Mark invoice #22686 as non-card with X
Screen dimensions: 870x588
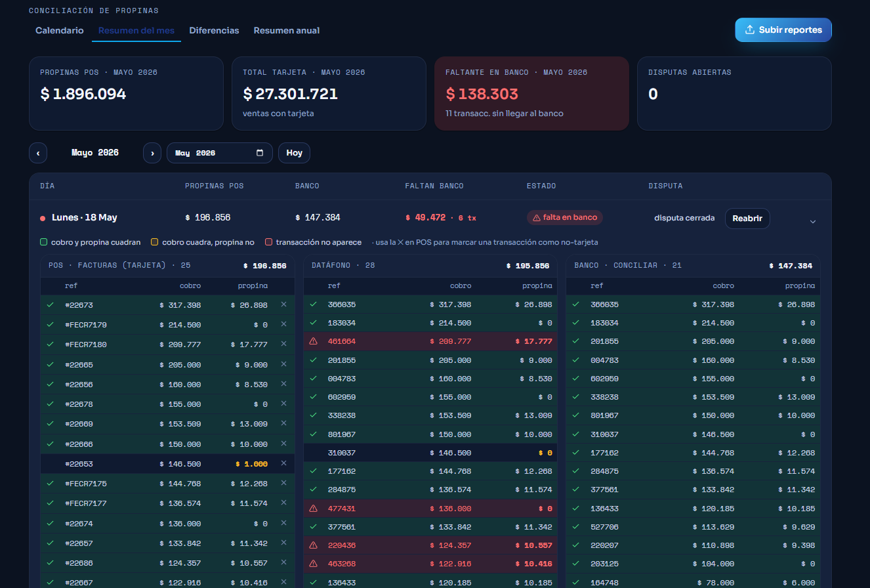(x=283, y=562)
